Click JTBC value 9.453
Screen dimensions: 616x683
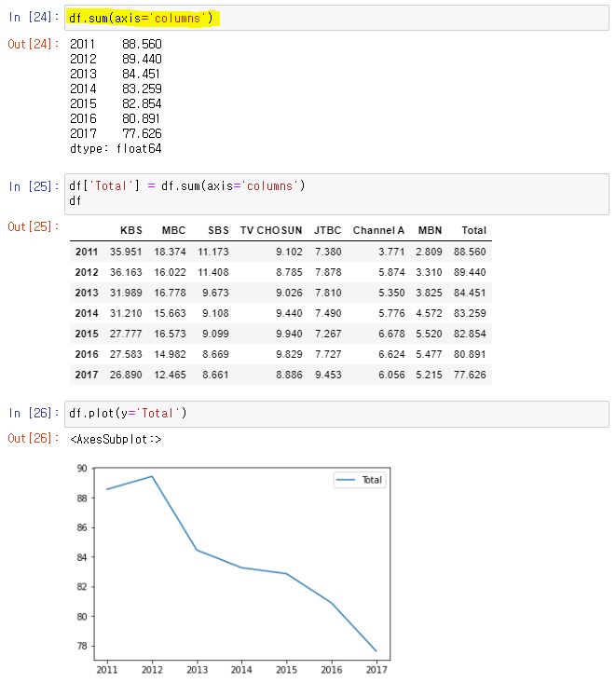328,375
